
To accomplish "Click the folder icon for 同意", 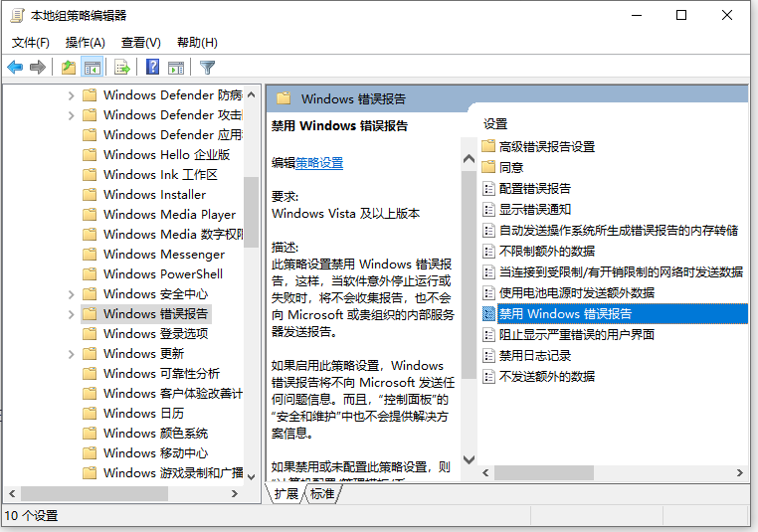I will click(x=488, y=167).
